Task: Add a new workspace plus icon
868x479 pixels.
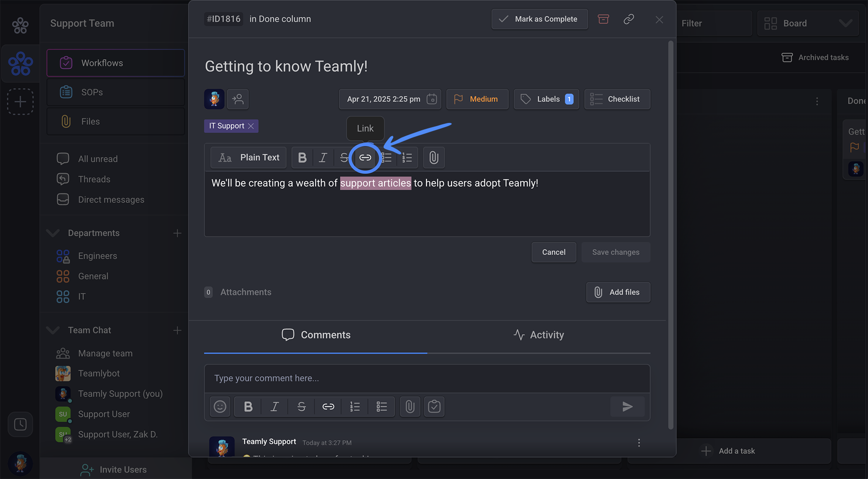Action: (20, 102)
